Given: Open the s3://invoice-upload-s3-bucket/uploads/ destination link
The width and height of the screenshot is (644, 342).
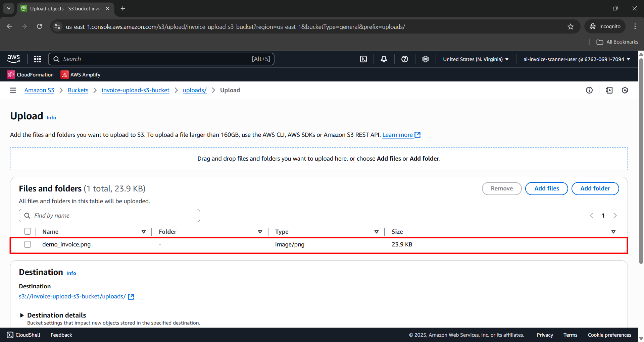Looking at the screenshot, I should click(72, 296).
